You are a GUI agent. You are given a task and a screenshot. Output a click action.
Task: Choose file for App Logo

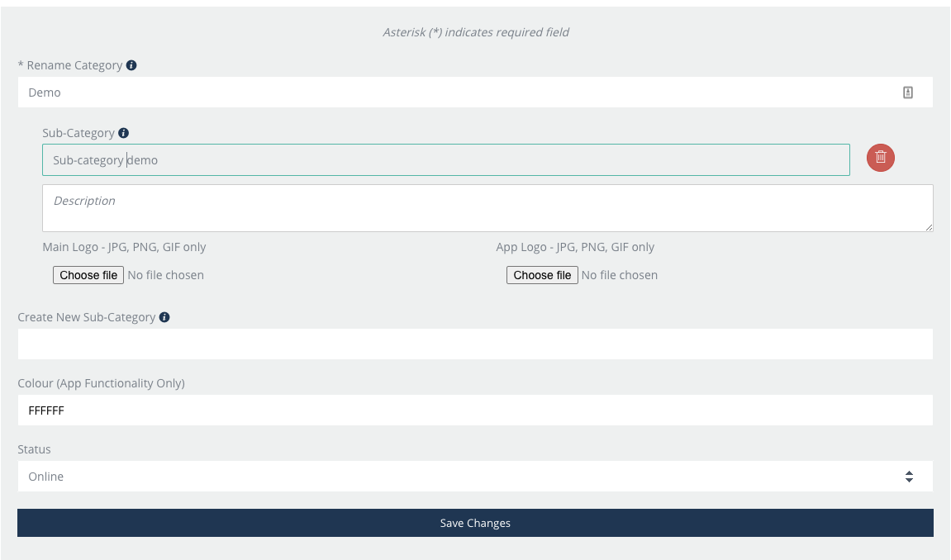(x=542, y=275)
